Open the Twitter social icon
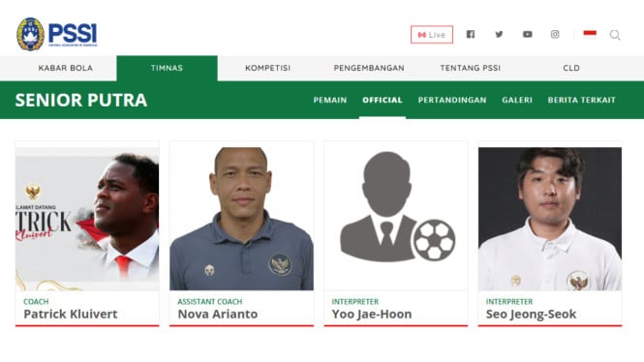Image resolution: width=644 pixels, height=362 pixels. pyautogui.click(x=499, y=35)
